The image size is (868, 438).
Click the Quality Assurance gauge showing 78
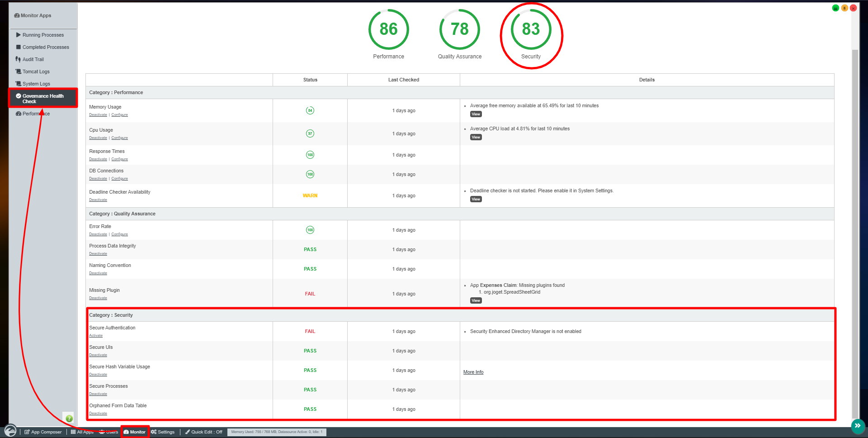(x=459, y=30)
